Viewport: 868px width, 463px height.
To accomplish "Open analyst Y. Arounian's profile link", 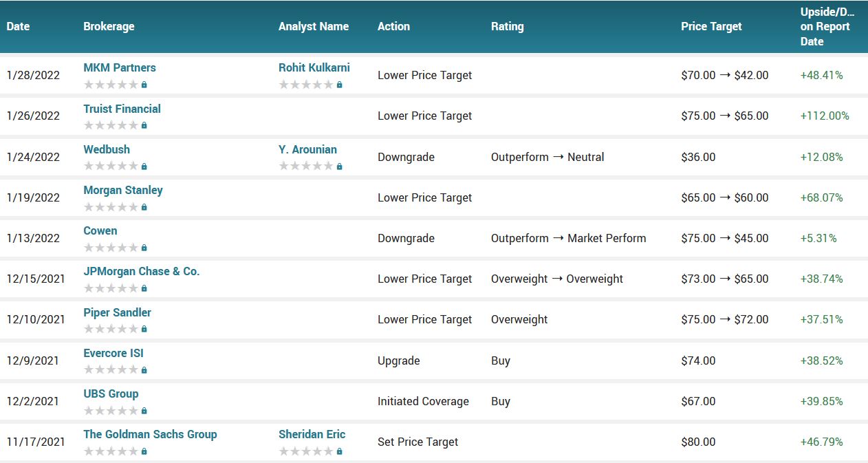I will [307, 149].
